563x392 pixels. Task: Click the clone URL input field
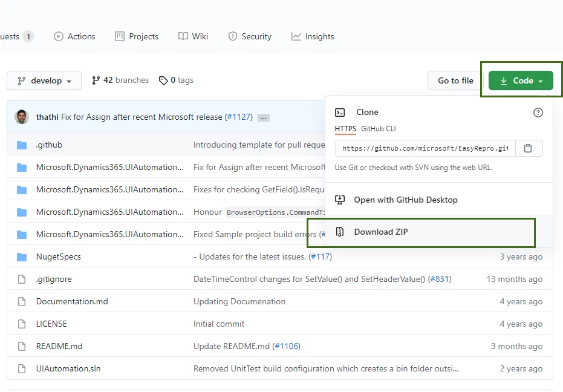coord(425,148)
